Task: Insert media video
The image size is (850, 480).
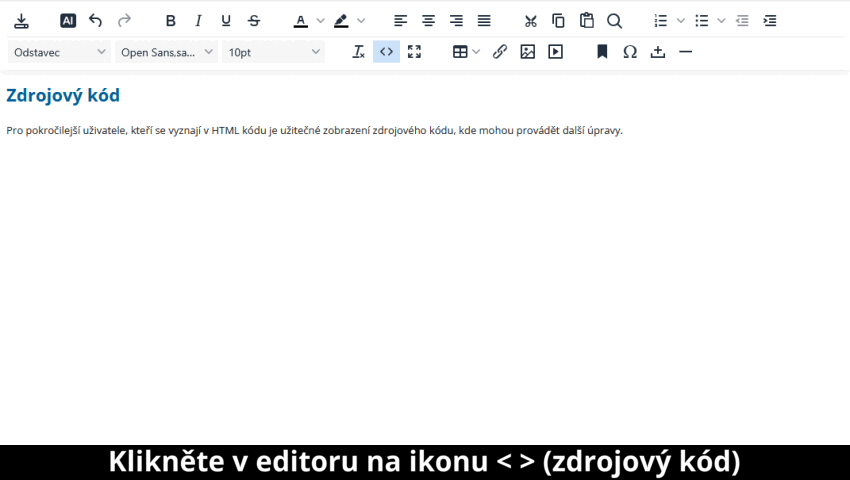Action: point(556,52)
